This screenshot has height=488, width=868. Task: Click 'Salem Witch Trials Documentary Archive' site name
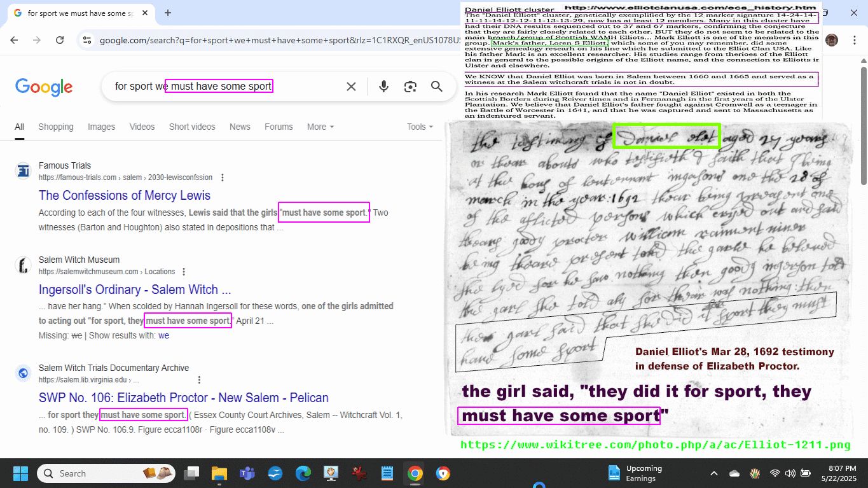click(114, 368)
